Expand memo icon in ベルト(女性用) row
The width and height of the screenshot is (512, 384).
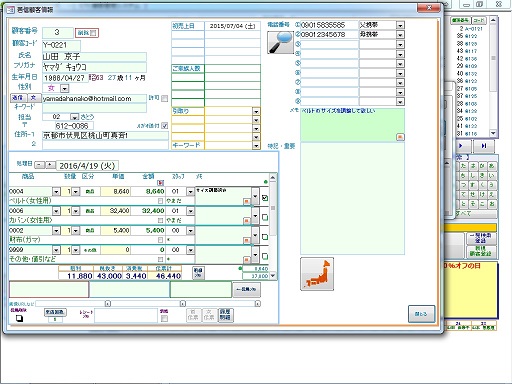point(246,201)
